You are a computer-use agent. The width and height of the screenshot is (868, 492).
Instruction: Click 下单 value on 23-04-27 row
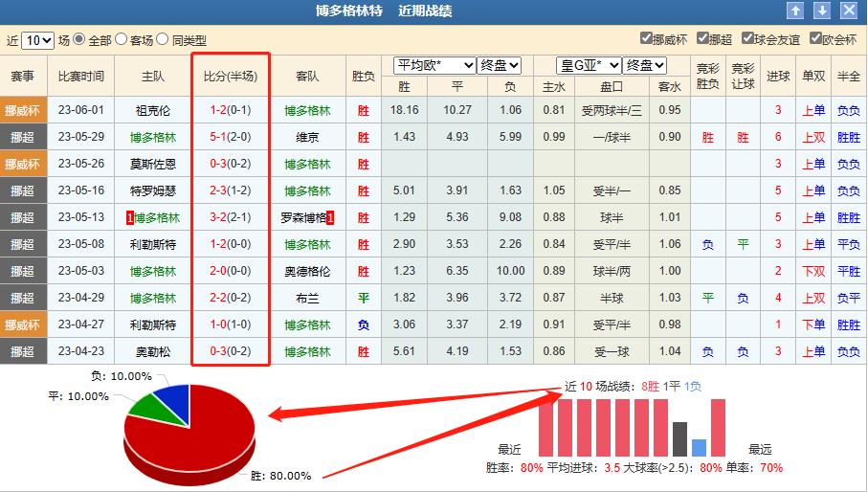click(813, 324)
